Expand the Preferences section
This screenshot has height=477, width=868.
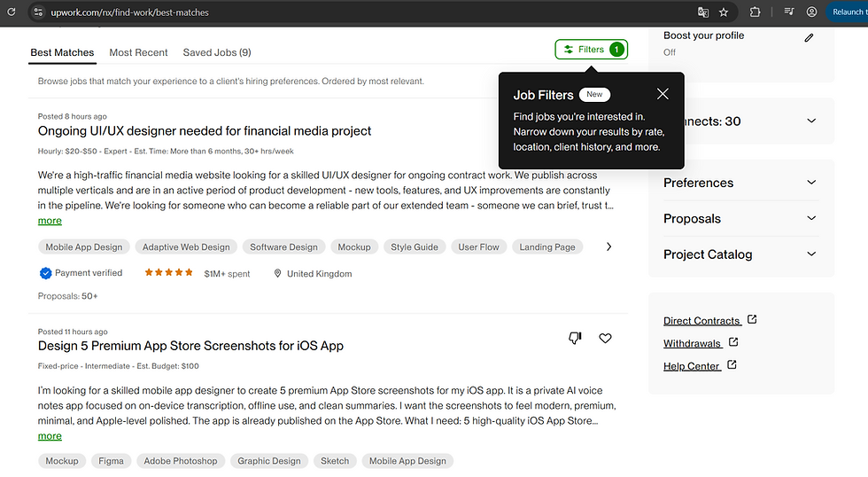(811, 183)
